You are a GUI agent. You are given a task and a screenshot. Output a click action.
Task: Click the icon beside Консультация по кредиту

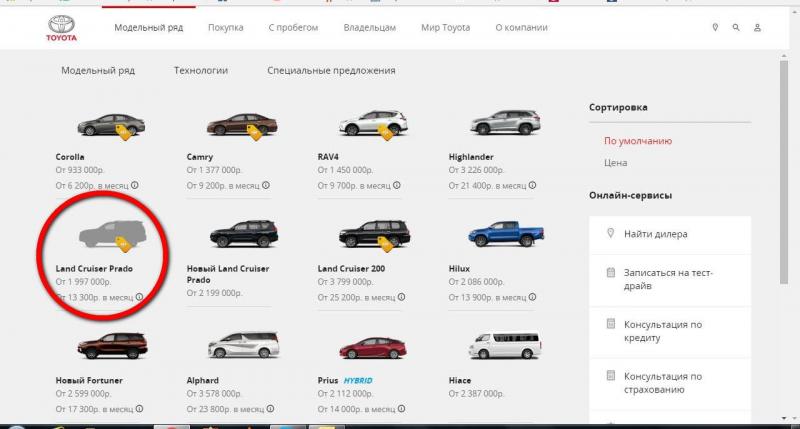611,323
